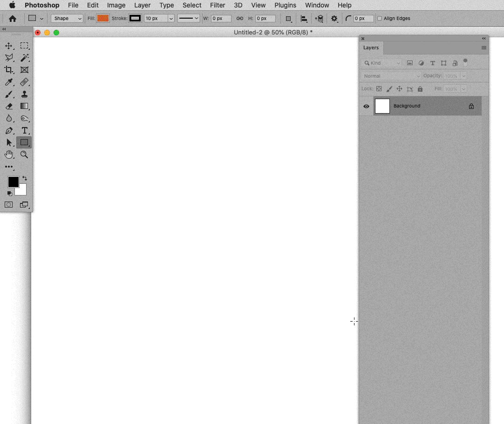This screenshot has width=504, height=424.
Task: Hide the Background layer visibility
Action: pyautogui.click(x=366, y=106)
